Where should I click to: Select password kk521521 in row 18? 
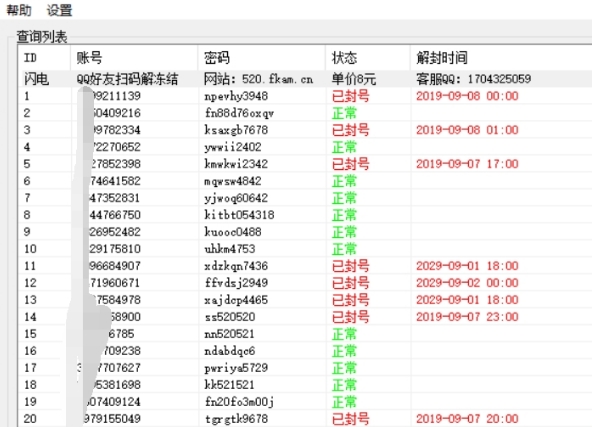229,385
